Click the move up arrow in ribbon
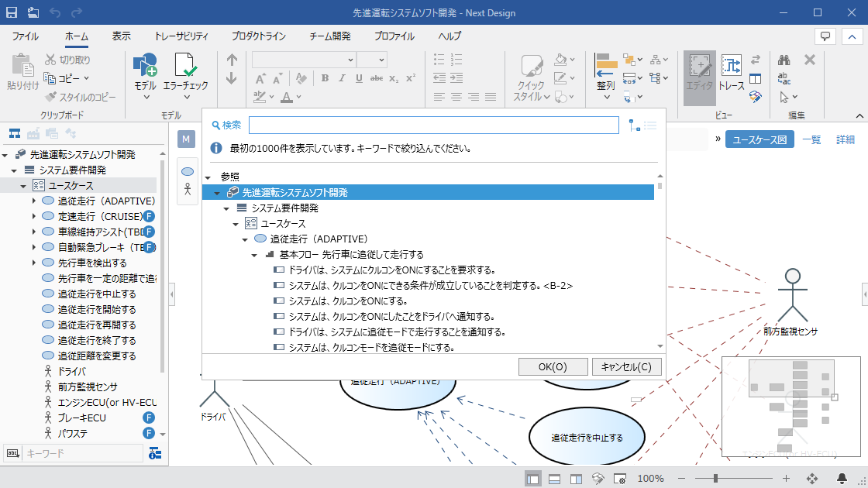 pyautogui.click(x=232, y=60)
